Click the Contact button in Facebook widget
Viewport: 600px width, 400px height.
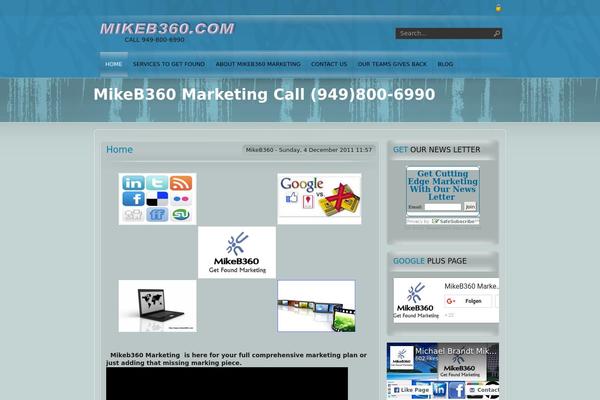click(484, 390)
